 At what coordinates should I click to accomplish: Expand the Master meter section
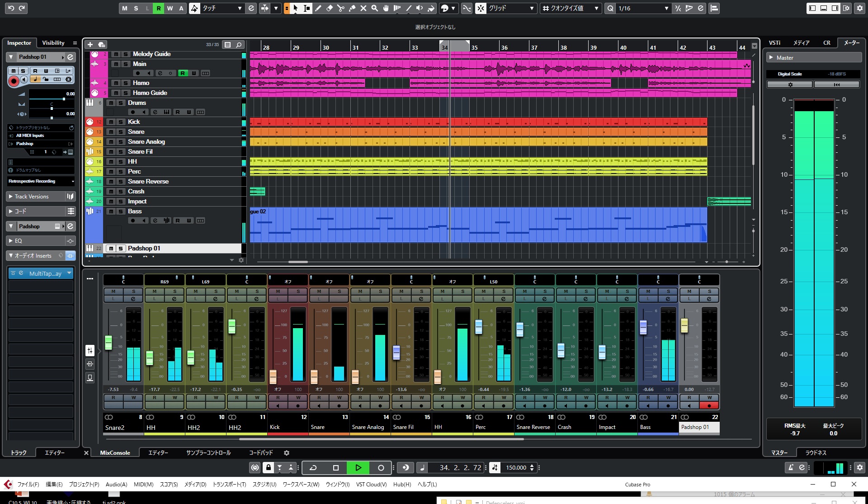point(771,58)
